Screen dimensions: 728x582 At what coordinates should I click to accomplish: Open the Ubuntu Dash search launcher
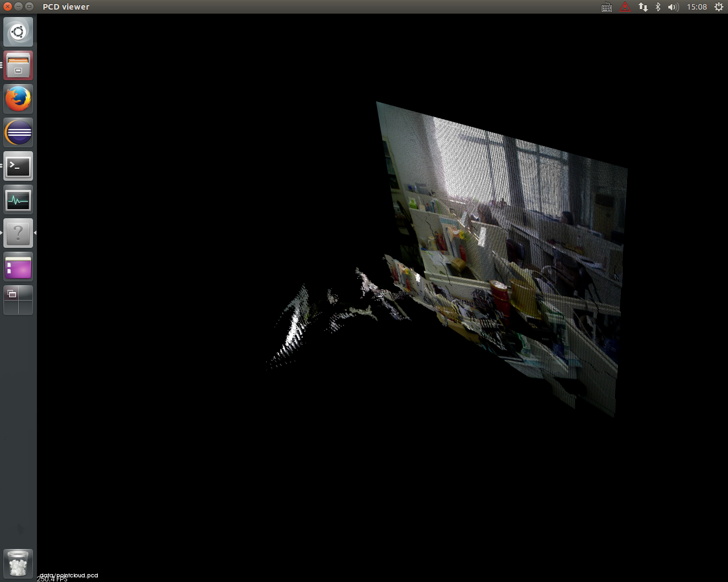click(x=18, y=32)
